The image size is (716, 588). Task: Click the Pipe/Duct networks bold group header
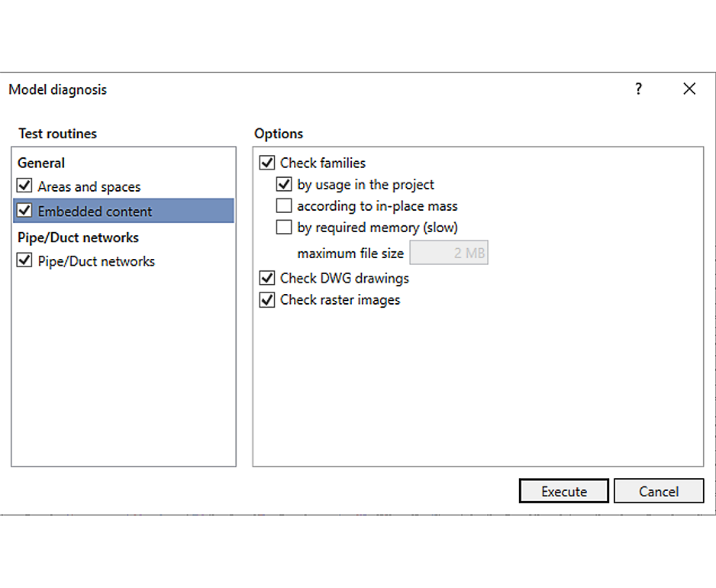coord(78,237)
